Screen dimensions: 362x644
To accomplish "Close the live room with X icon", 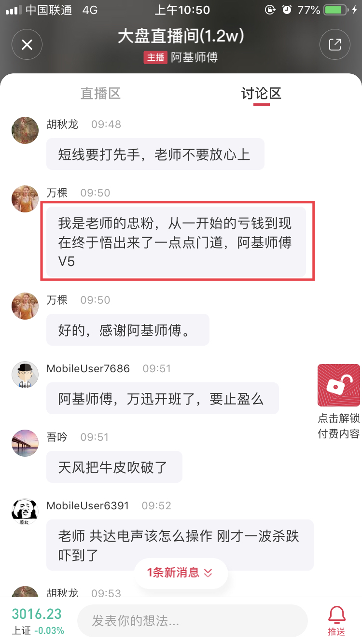I will pos(27,45).
